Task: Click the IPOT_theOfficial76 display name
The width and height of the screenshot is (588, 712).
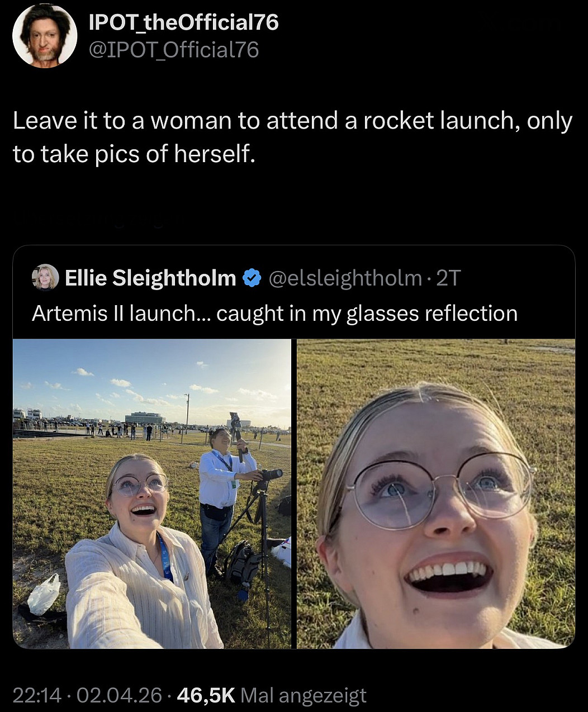Action: click(183, 22)
